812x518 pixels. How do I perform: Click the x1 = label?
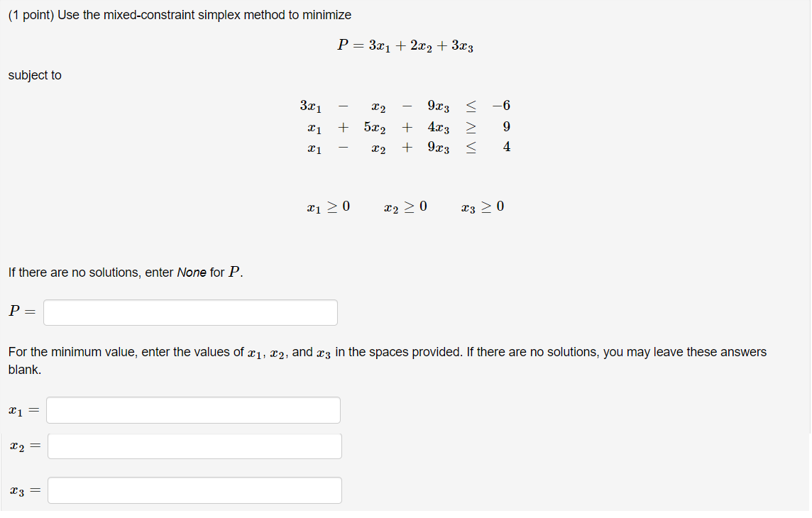[x=23, y=409]
